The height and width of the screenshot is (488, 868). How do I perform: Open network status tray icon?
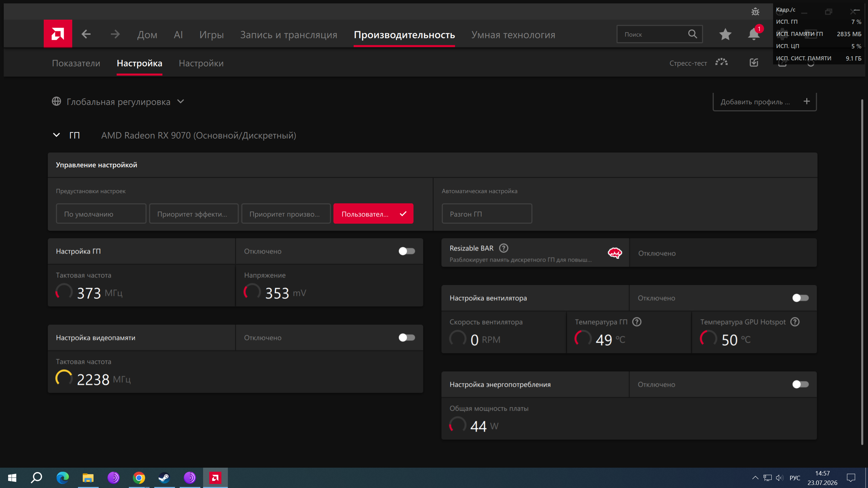[768, 478]
